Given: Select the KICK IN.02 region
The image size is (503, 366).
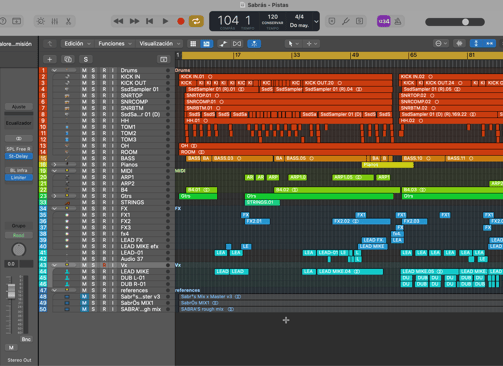Looking at the screenshot, I should tap(450, 77).
